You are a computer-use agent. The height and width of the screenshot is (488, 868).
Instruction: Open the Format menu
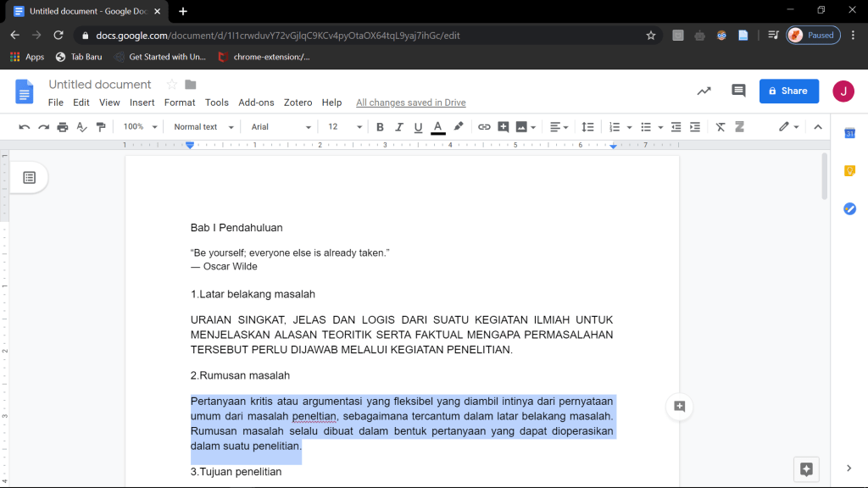tap(180, 103)
